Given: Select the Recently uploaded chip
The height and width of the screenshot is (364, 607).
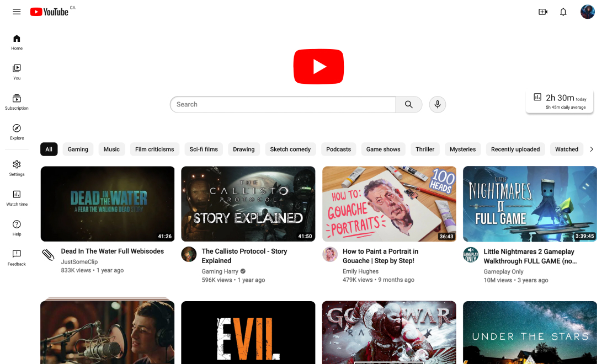Looking at the screenshot, I should pos(515,149).
